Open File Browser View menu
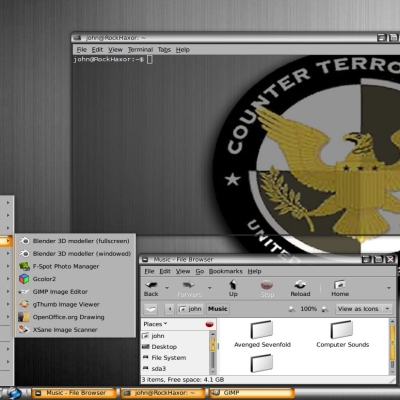 [183, 271]
